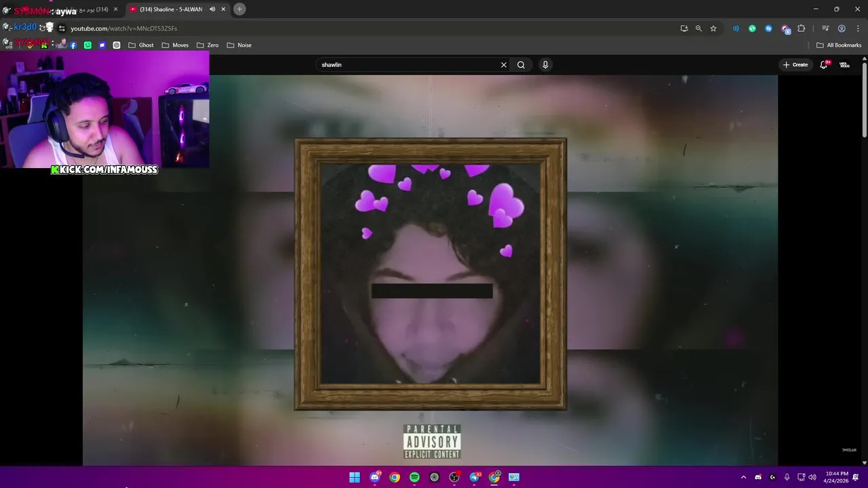The height and width of the screenshot is (488, 868).
Task: Switch to the Shaoline - 5-ALWAN tab
Action: click(x=171, y=9)
